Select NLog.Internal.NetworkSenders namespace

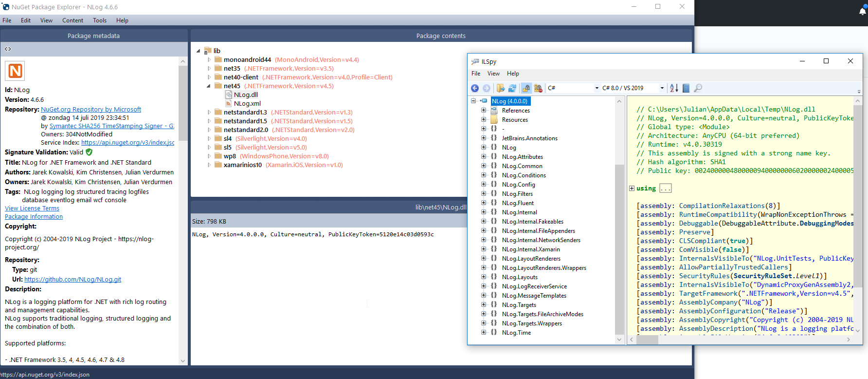[541, 240]
